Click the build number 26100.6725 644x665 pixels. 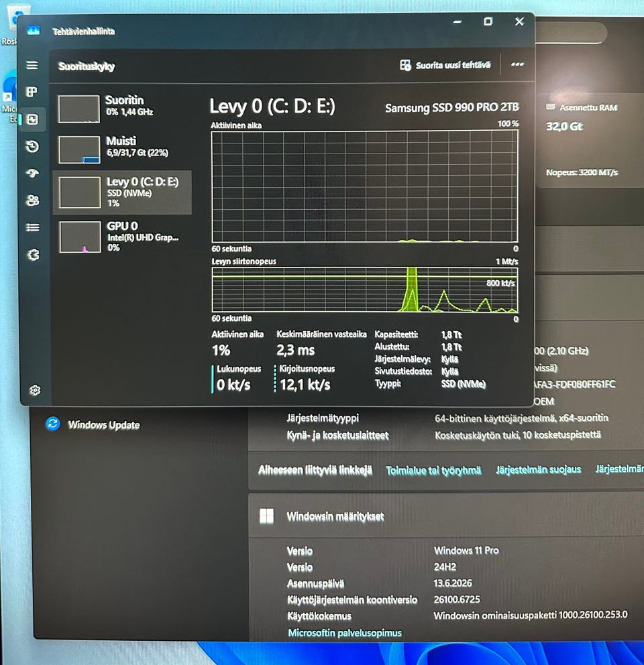[457, 599]
